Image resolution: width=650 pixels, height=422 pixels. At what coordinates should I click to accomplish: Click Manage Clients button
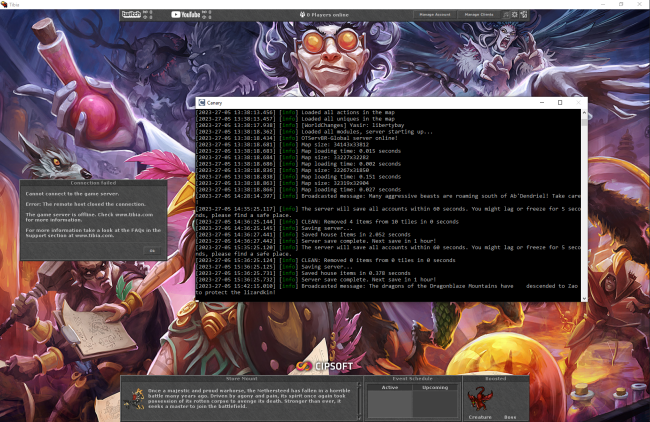tap(479, 15)
